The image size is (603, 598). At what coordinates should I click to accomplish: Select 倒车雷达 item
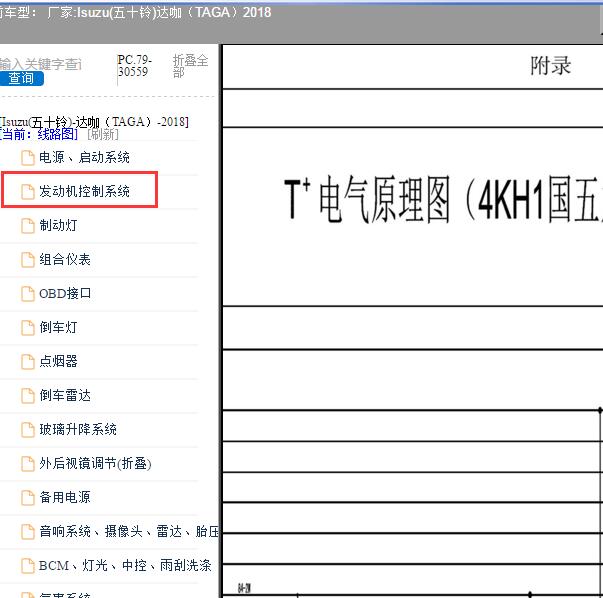(65, 395)
